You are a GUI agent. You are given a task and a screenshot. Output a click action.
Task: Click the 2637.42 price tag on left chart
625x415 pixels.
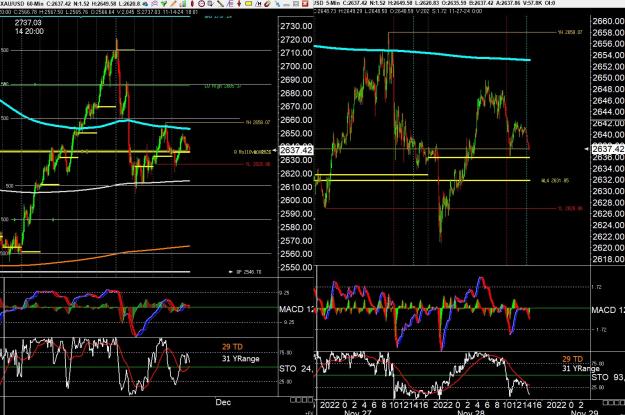(x=296, y=150)
